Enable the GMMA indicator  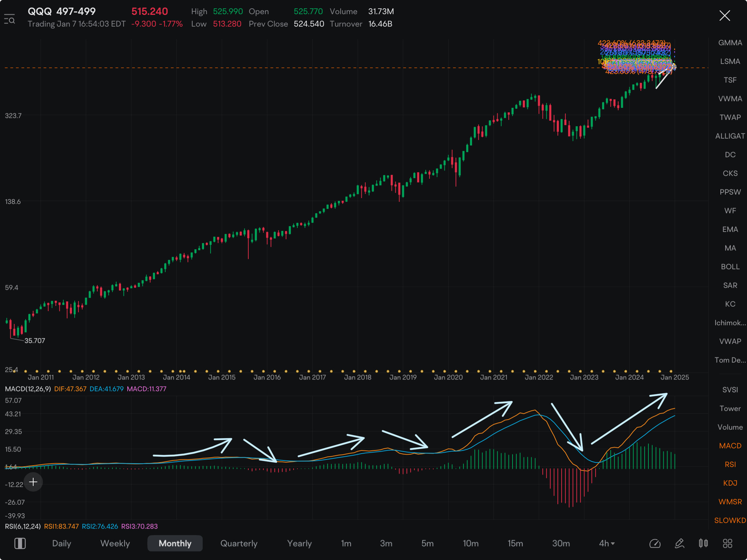point(730,43)
